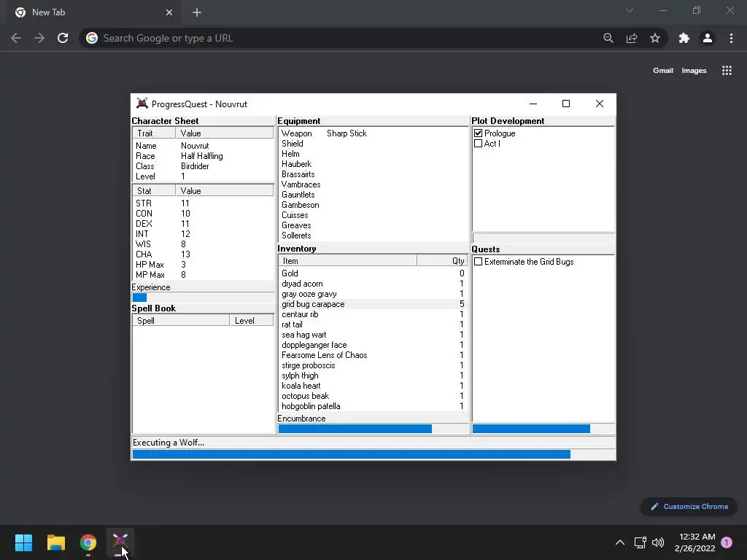Click the inventory Item column header
747x560 pixels.
[x=347, y=261]
